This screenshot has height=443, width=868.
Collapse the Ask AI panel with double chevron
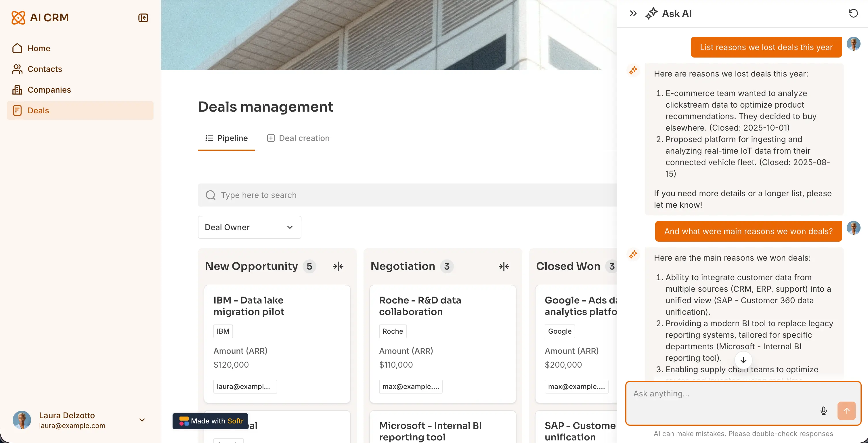point(633,14)
